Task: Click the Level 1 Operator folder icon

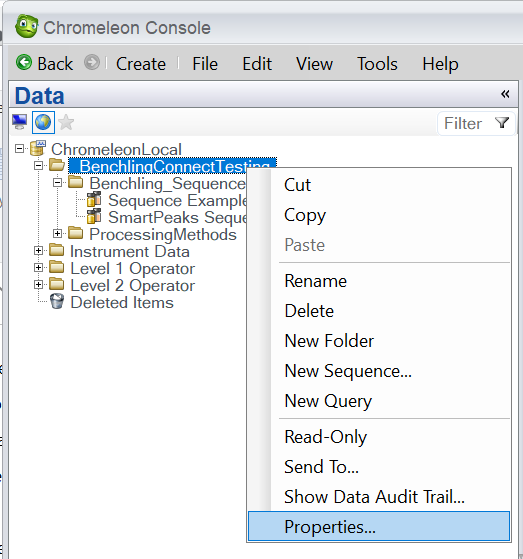Action: [57, 267]
